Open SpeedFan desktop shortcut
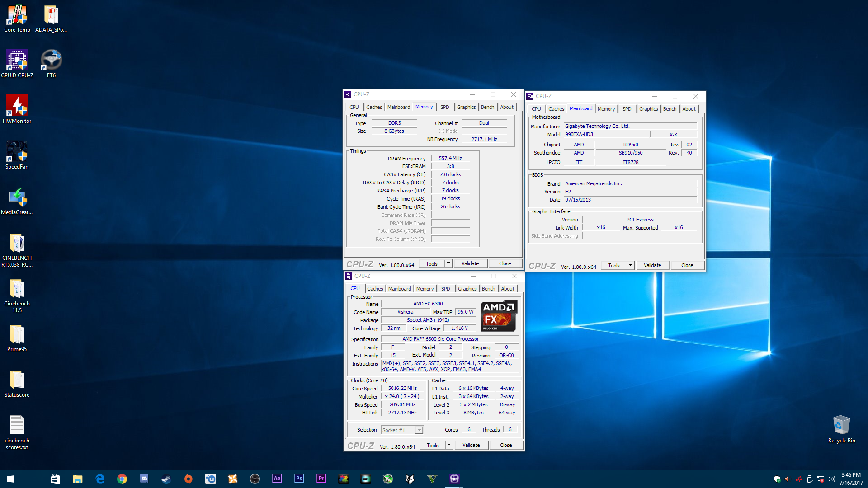The image size is (868, 488). (x=17, y=155)
